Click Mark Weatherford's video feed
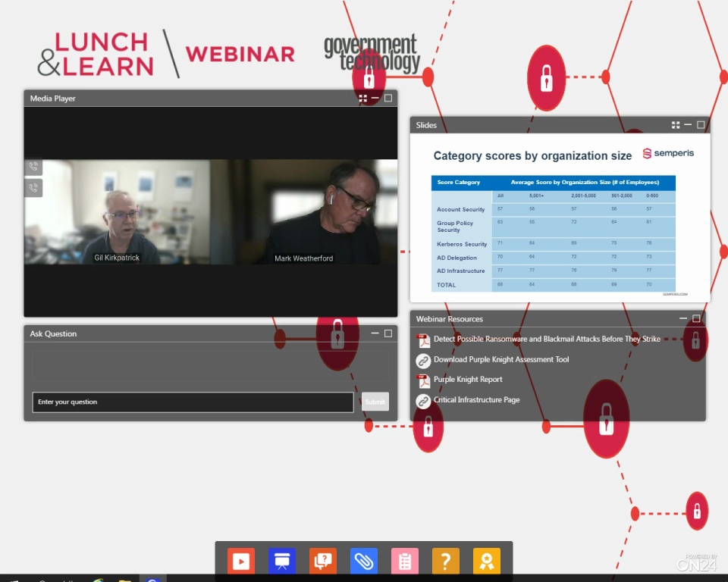The width and height of the screenshot is (728, 582). (303, 212)
